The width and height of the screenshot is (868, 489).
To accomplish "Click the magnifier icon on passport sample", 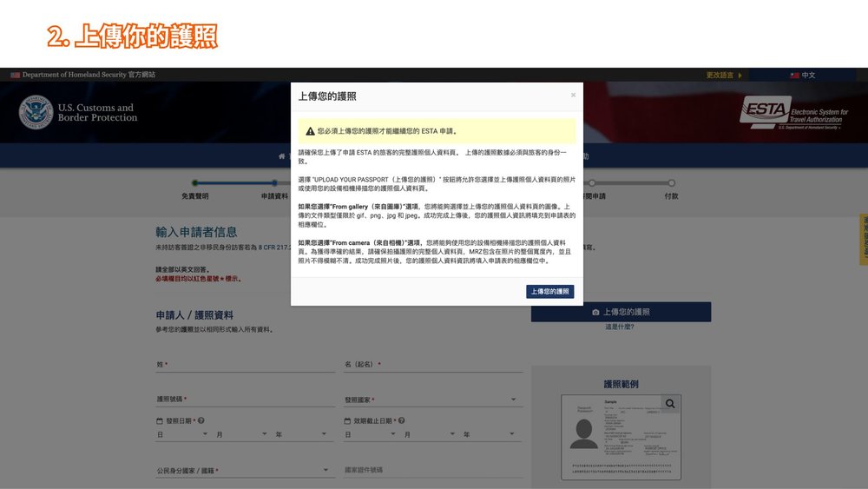I will point(670,404).
